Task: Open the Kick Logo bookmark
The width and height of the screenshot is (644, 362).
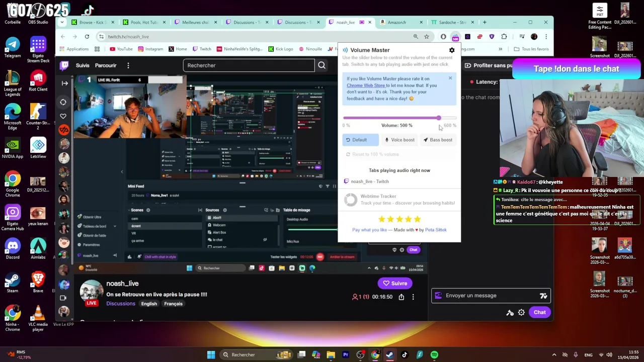Action: pos(280,49)
